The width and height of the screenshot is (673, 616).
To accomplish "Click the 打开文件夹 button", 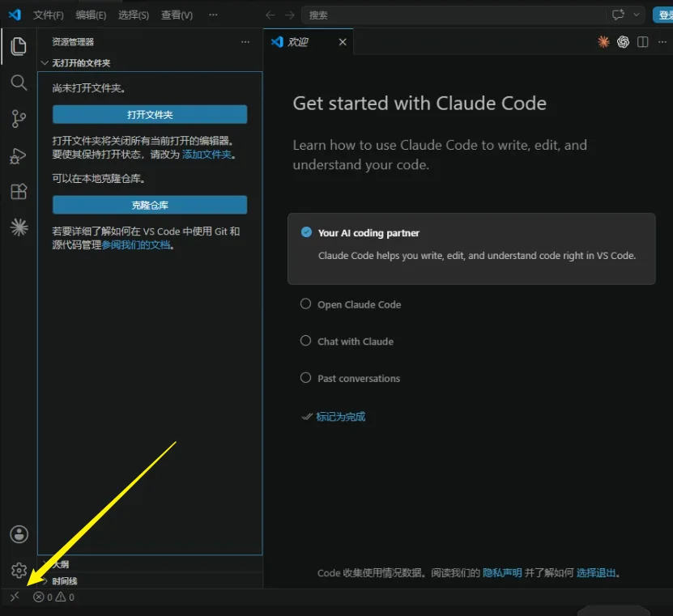I will tap(150, 114).
